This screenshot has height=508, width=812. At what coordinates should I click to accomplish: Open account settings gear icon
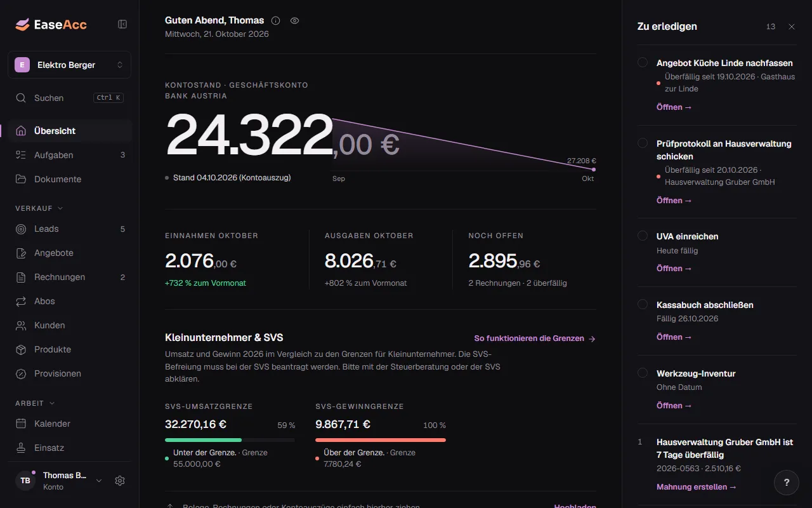pyautogui.click(x=120, y=481)
